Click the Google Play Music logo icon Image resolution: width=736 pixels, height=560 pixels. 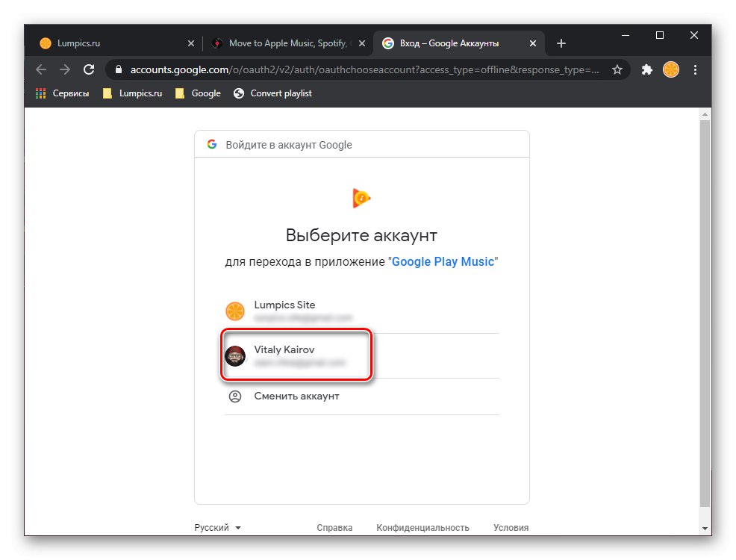tap(361, 198)
